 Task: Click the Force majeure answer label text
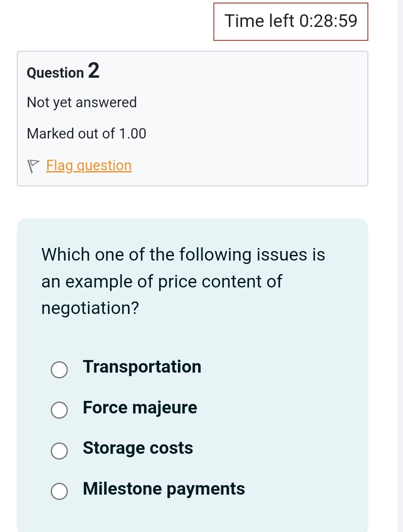[x=140, y=408]
